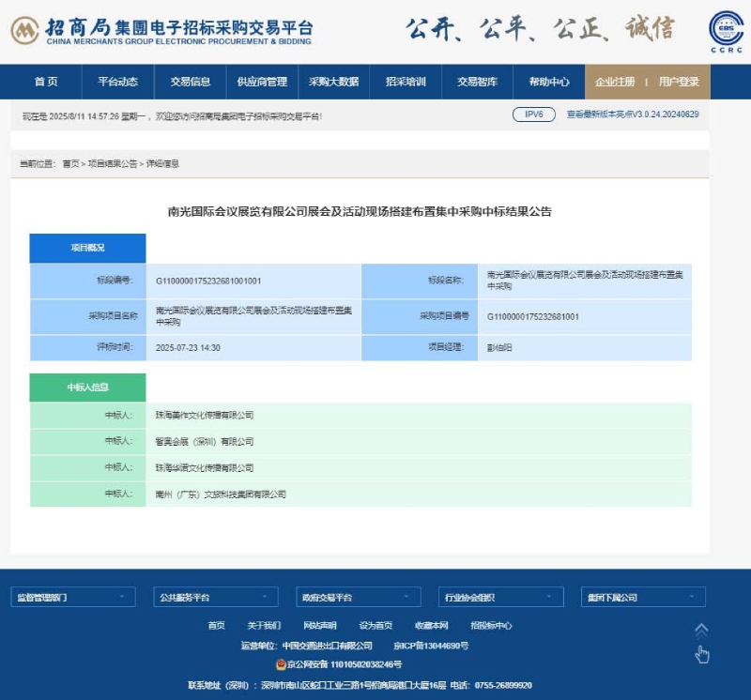Viewport: 751px width, 700px height.
Task: Open 帮助中心 from the navigation bar
Action: click(549, 82)
